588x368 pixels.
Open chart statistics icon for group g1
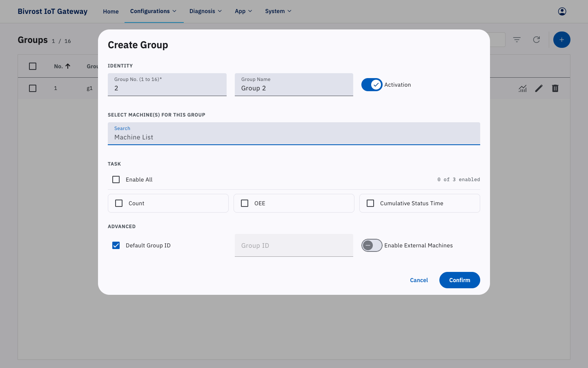[x=523, y=88]
